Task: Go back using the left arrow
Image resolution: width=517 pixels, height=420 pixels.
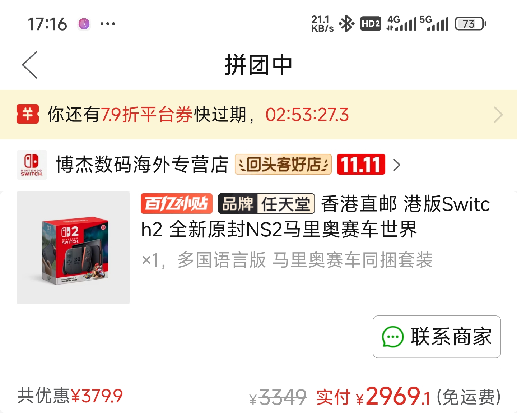Action: (x=30, y=65)
